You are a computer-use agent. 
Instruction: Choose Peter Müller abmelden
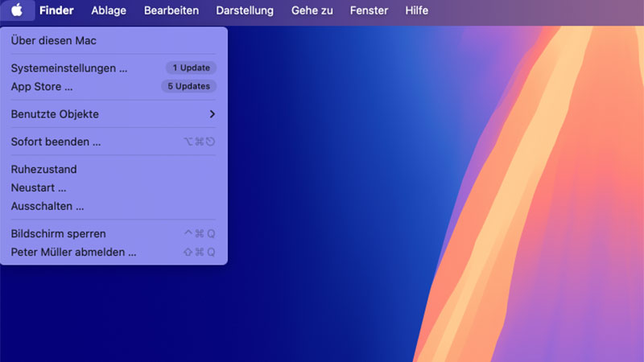coord(114,252)
